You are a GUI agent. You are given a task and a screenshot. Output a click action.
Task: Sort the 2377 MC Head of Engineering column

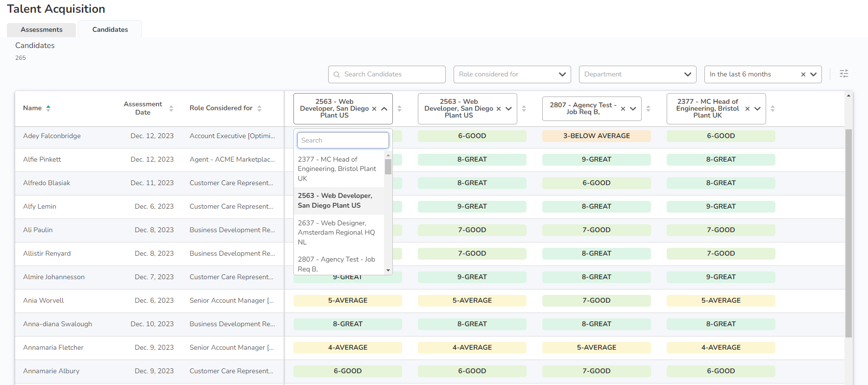[x=772, y=109]
